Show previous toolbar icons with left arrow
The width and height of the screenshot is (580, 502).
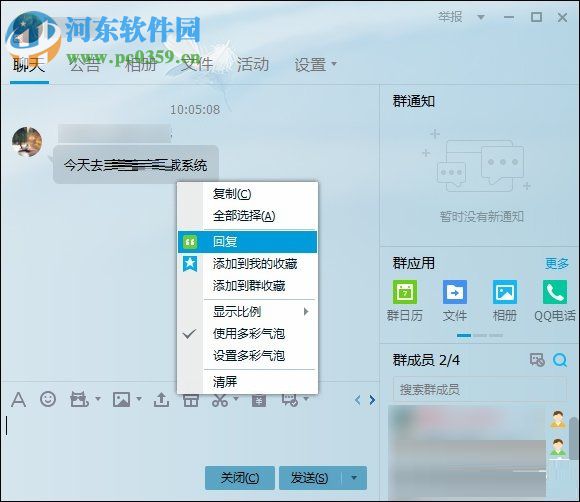coord(357,400)
